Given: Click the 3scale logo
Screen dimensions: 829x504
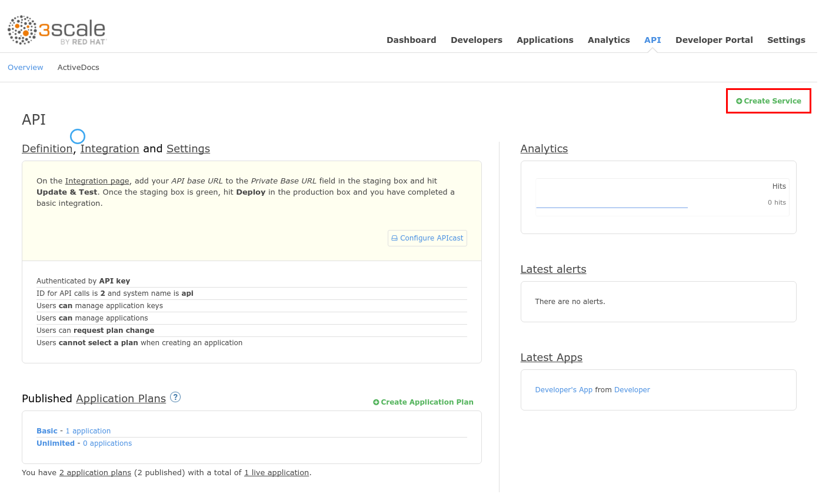Looking at the screenshot, I should tap(56, 30).
